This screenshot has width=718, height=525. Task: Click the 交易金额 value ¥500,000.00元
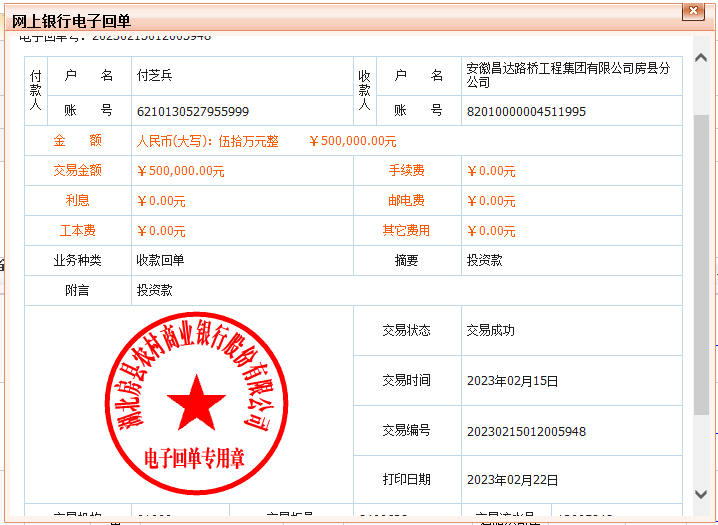[180, 171]
